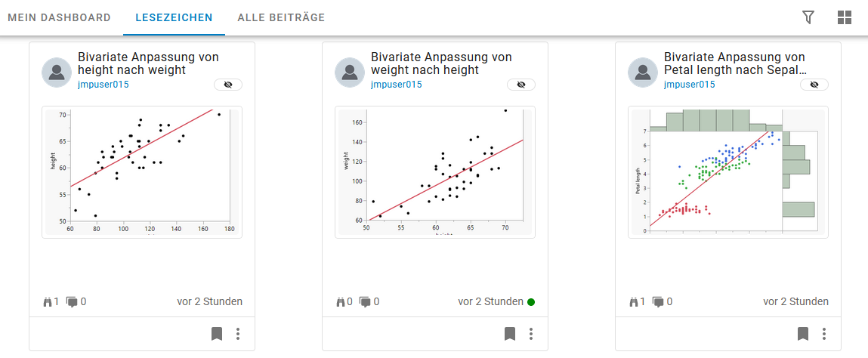The width and height of the screenshot is (868, 358).
Task: Click green status dot on weight card
Action: click(531, 302)
